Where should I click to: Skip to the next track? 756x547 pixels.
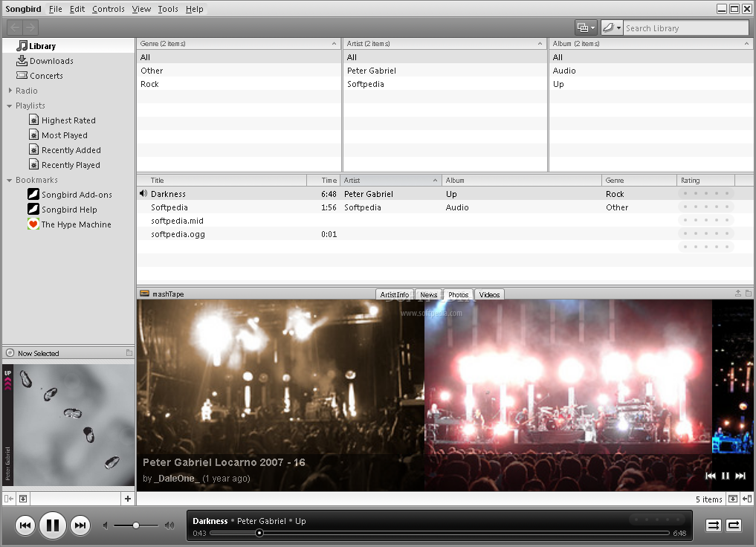point(80,525)
